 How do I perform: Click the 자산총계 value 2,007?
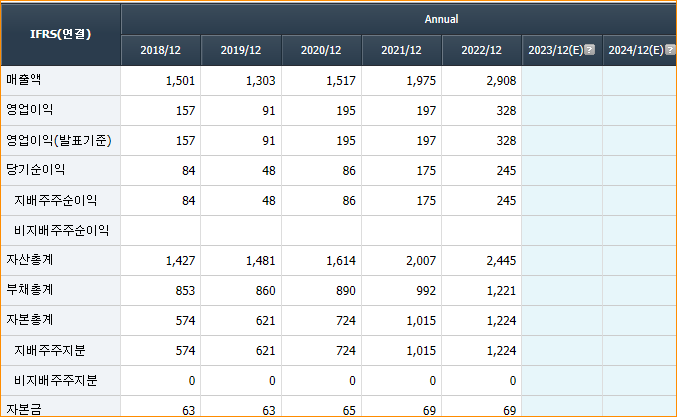(421, 261)
